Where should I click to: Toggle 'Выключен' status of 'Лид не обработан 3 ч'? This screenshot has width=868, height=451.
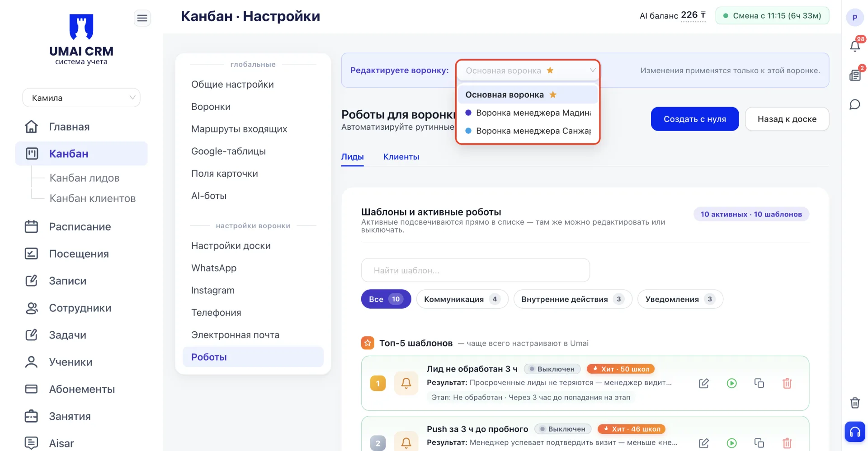[552, 369]
